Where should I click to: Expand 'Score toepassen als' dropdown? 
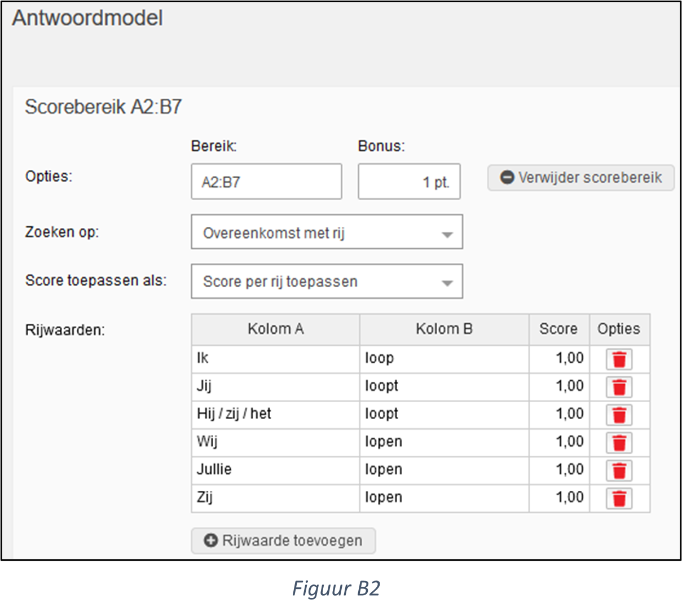point(327,281)
